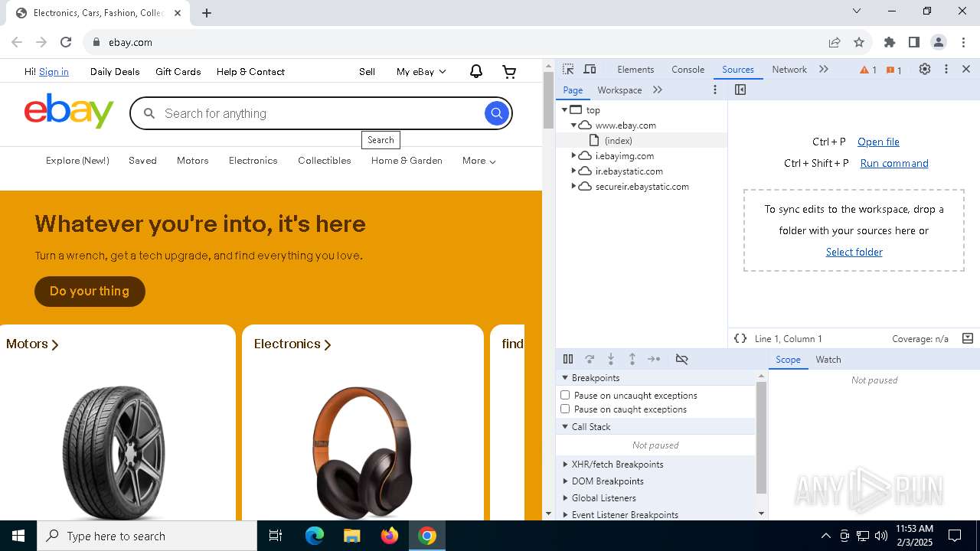Viewport: 980px width, 551px height.
Task: Open the More categories dropdown
Action: click(x=479, y=161)
